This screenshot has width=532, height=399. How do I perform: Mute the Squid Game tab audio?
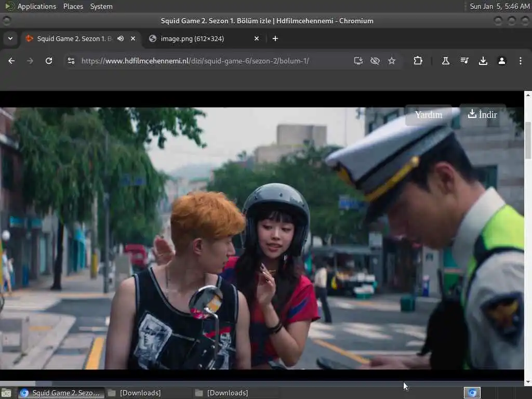click(x=121, y=38)
